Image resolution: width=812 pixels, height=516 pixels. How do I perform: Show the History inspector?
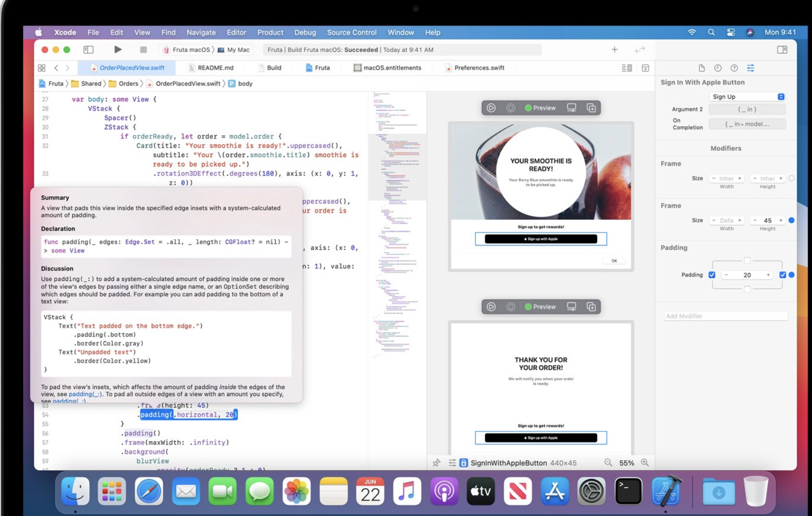click(x=718, y=68)
